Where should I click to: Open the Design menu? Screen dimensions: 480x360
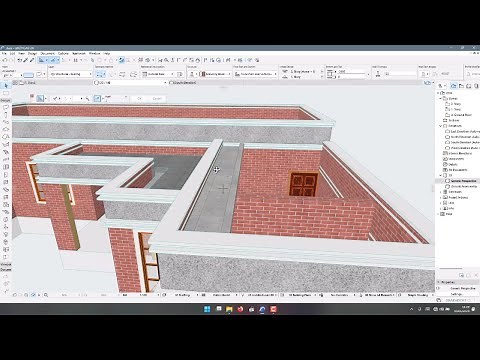(x=32, y=53)
